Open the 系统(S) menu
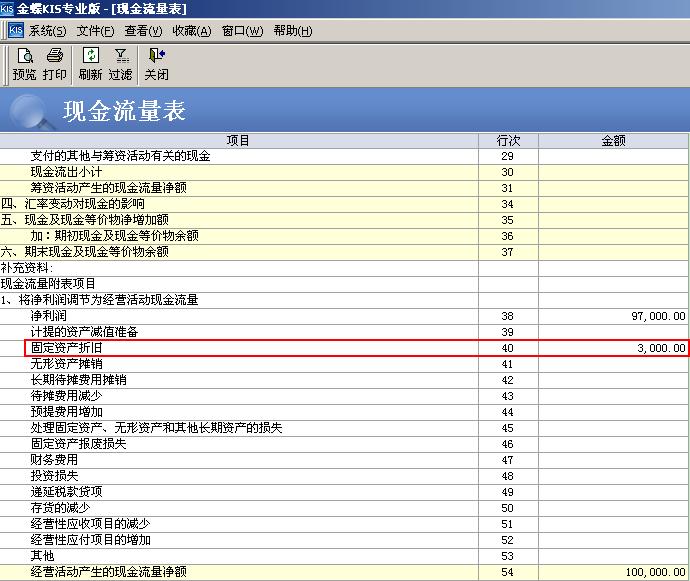This screenshot has width=690, height=581. (x=48, y=31)
